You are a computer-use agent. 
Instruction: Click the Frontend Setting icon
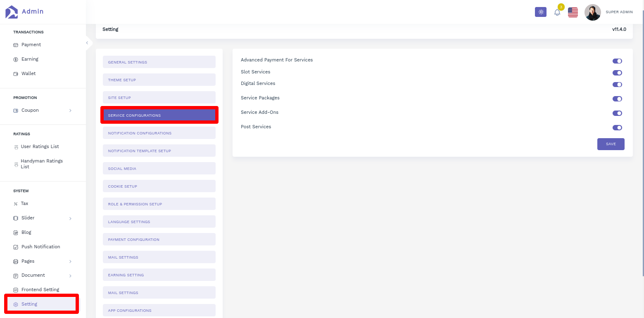pos(16,290)
